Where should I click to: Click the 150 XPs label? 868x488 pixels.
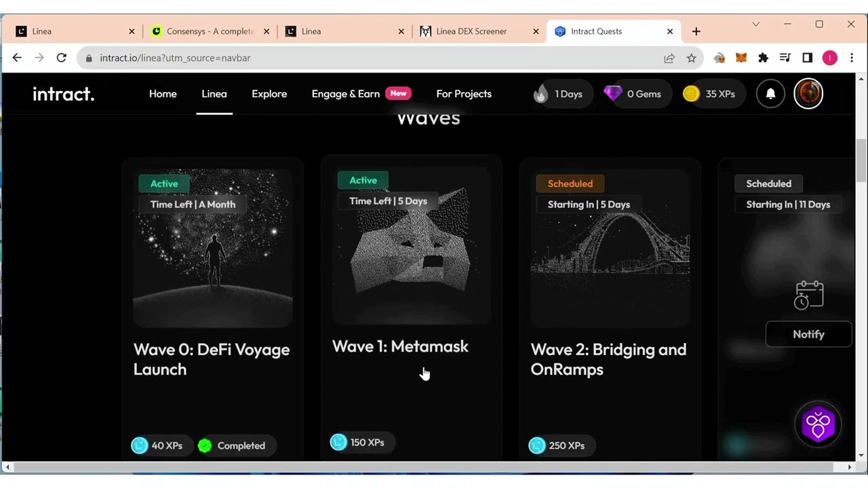coord(368,443)
